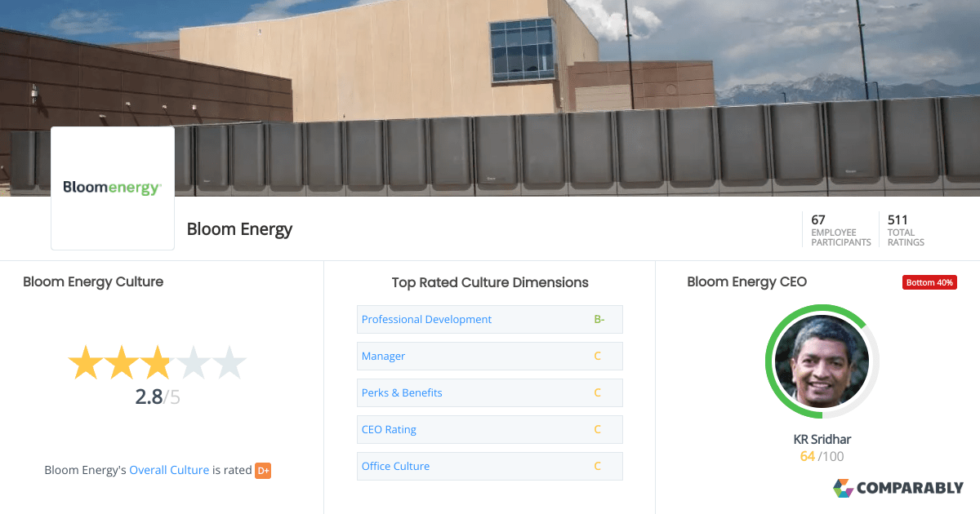Open the CEO Rating dimension link
Image resolution: width=980 pixels, height=514 pixels.
[389, 429]
